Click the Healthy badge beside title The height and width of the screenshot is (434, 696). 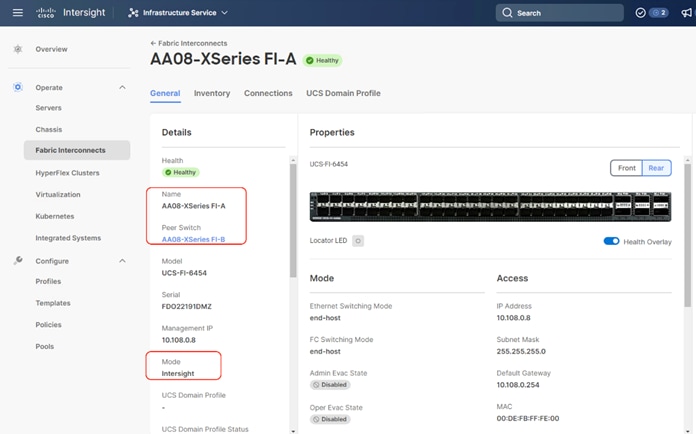tap(322, 60)
